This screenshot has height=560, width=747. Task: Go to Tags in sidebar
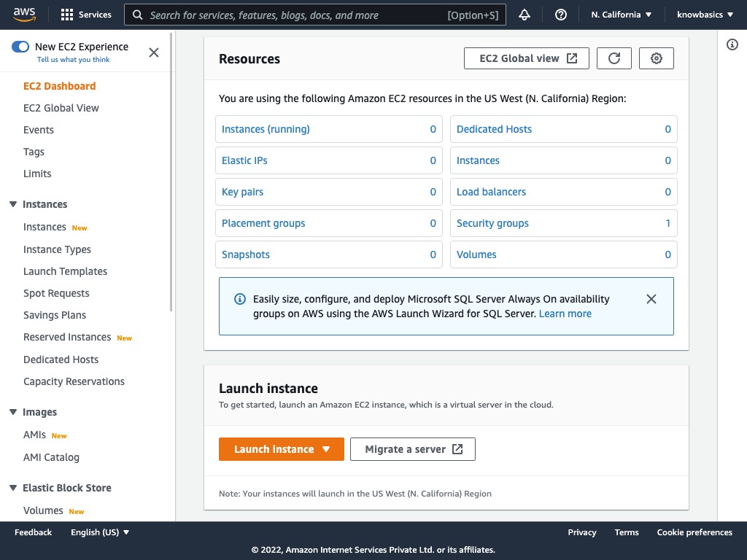(x=34, y=152)
